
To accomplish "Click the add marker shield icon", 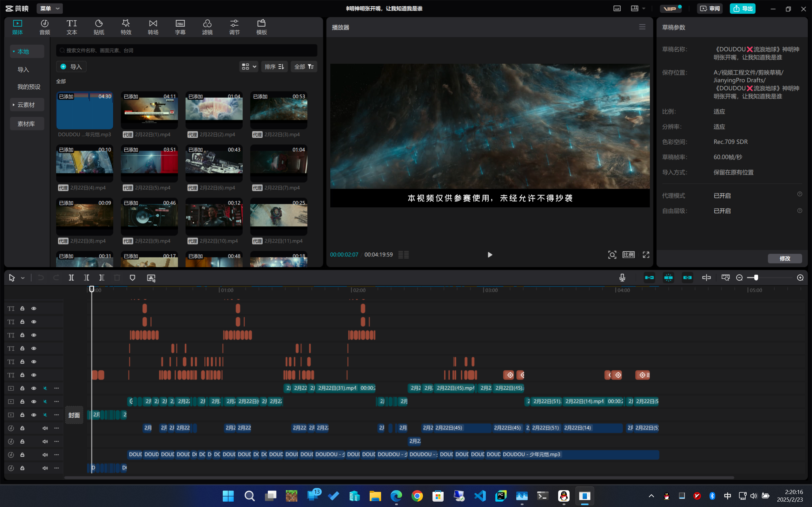I will (x=133, y=278).
